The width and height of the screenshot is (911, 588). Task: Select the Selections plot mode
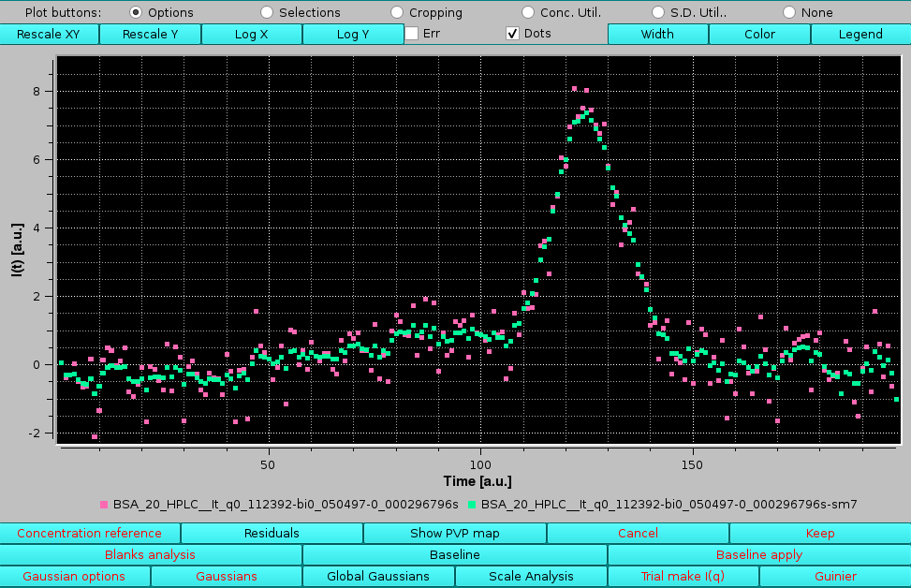(x=267, y=12)
